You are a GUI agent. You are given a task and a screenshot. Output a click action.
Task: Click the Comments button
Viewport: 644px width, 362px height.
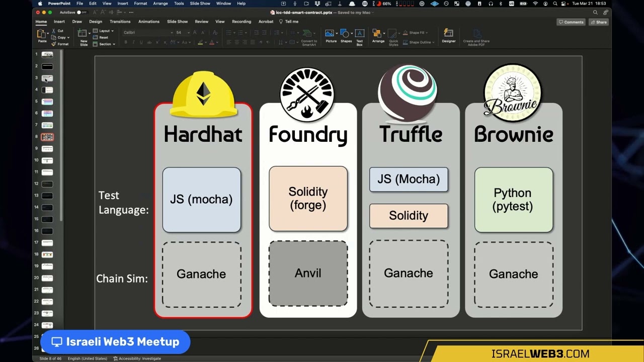(571, 22)
